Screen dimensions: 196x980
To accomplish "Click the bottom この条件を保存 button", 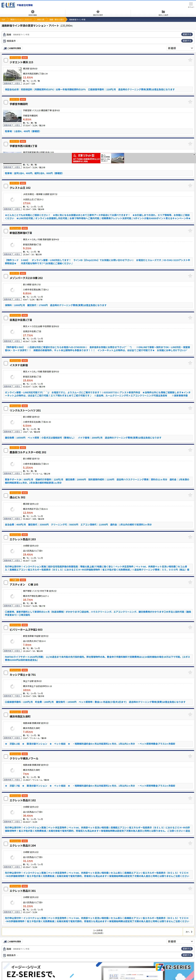I will (12, 942).
